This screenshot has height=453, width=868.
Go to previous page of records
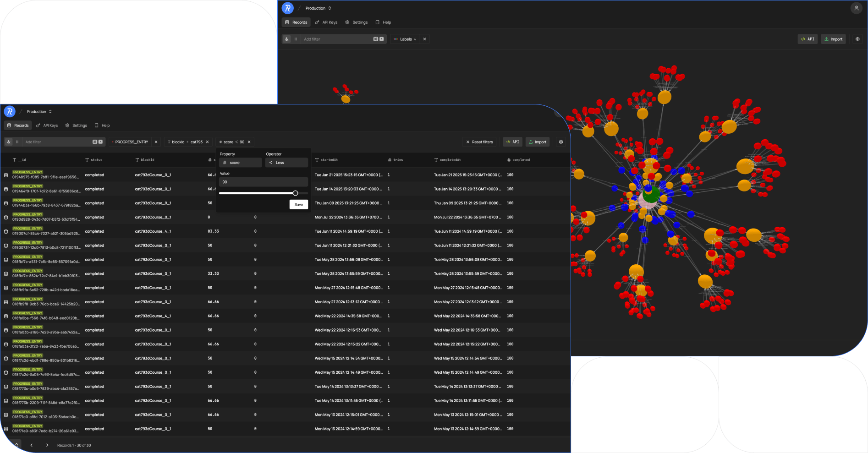pos(32,445)
